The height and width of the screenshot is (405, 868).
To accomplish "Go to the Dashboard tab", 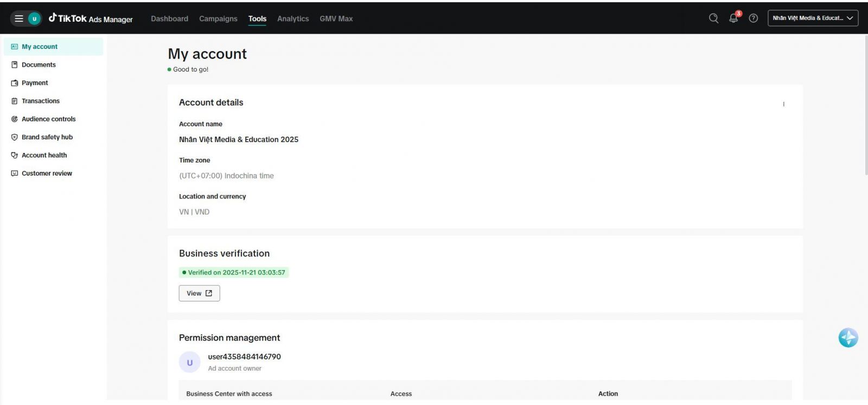I will (x=169, y=18).
